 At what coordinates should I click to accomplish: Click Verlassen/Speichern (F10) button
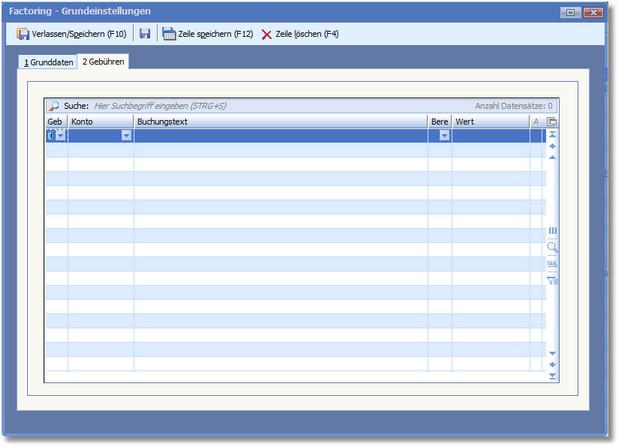tap(71, 34)
